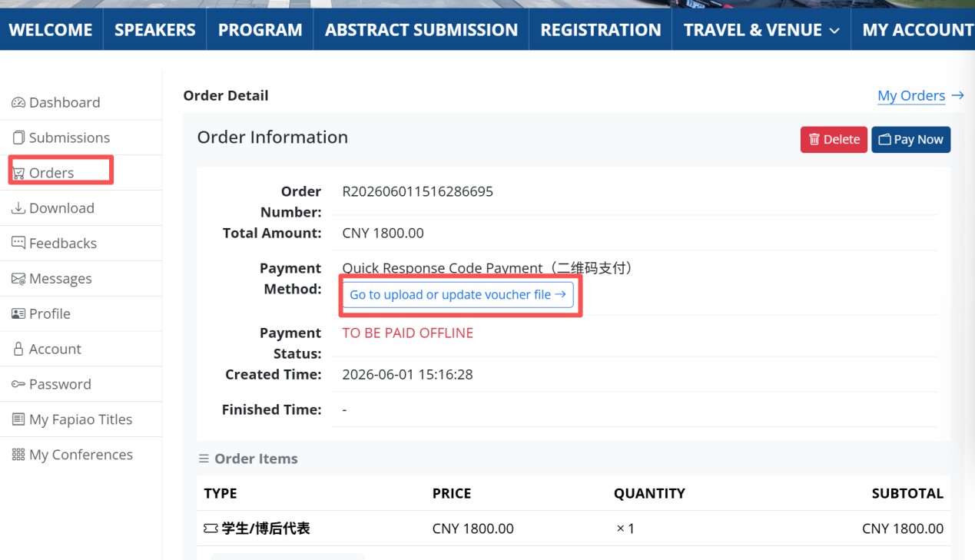This screenshot has height=560, width=975.
Task: Open the Speakers menu item
Action: [154, 30]
